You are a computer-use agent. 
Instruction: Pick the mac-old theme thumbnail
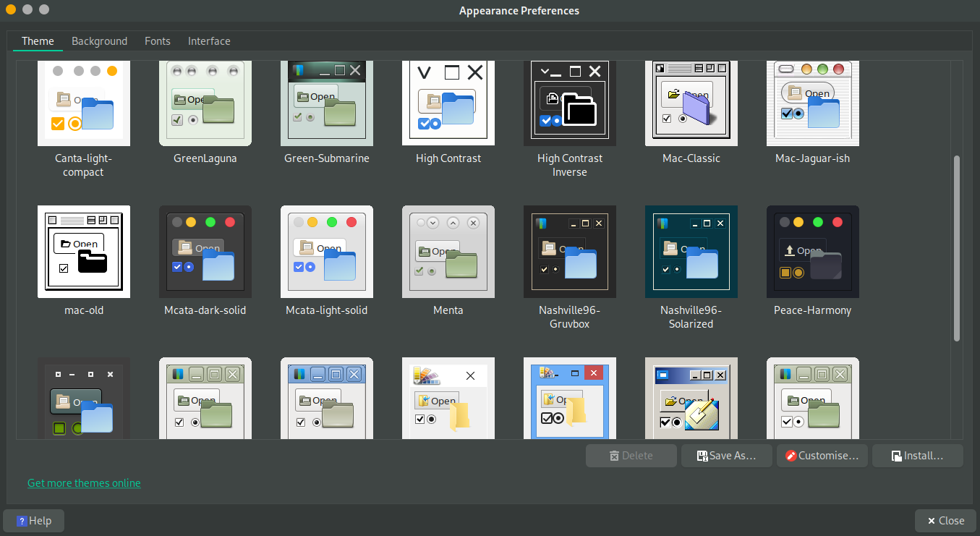click(x=84, y=252)
